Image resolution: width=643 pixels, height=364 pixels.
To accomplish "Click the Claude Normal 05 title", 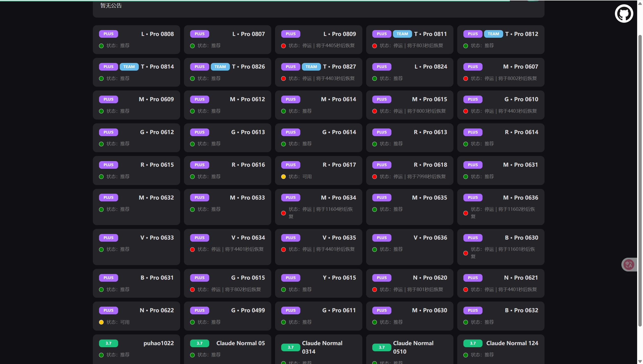I will (240, 343).
